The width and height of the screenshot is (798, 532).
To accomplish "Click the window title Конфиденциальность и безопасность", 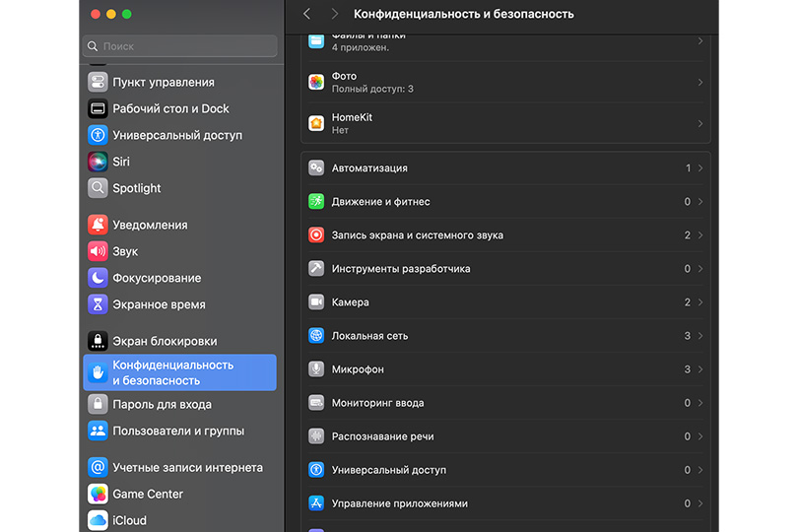I will (x=464, y=14).
